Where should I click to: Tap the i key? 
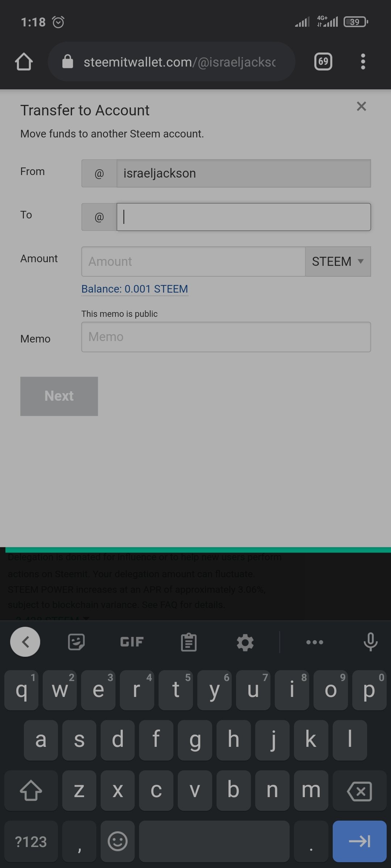[x=292, y=690]
